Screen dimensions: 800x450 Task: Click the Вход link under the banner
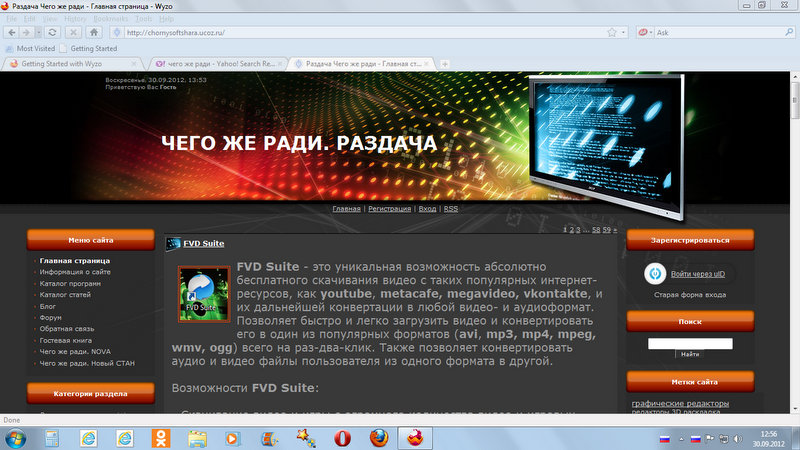[427, 209]
